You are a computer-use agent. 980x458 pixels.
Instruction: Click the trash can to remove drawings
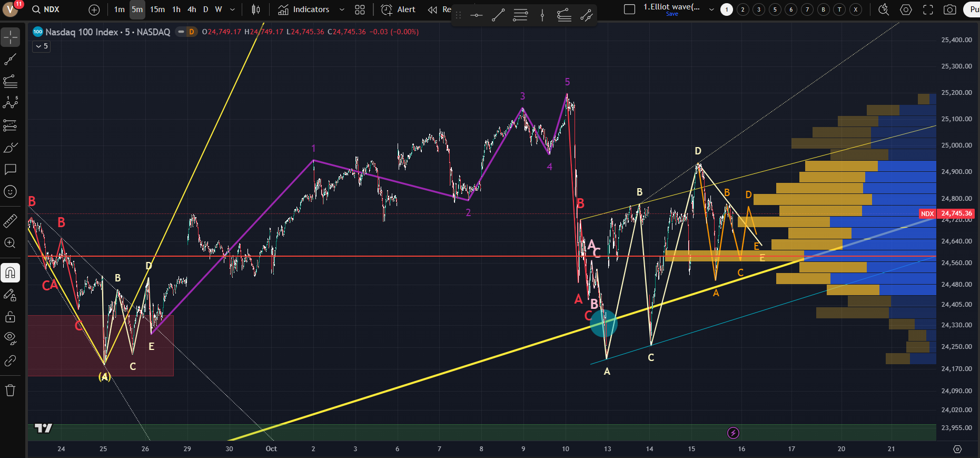(x=10, y=391)
